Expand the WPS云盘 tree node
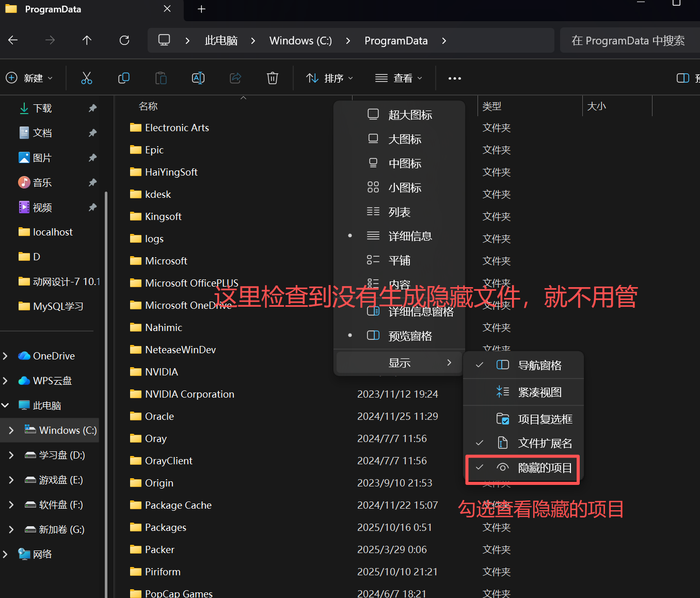Viewport: 700px width, 598px height. pyautogui.click(x=5, y=381)
